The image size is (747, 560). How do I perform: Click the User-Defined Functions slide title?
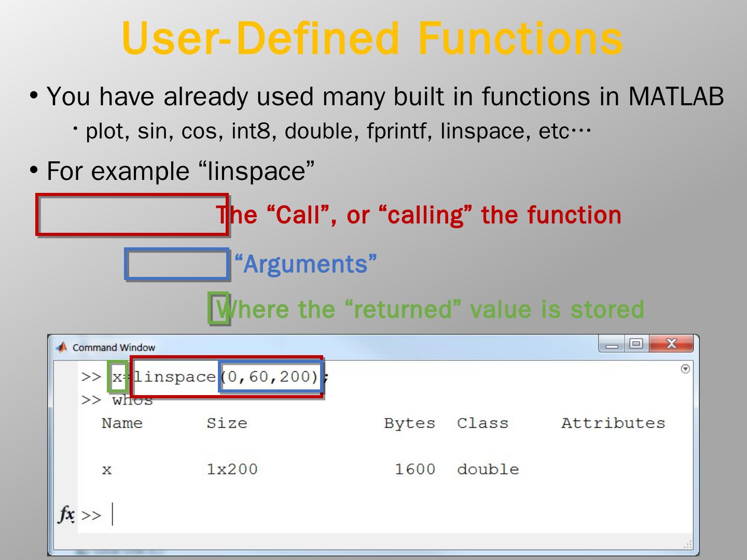[x=372, y=38]
